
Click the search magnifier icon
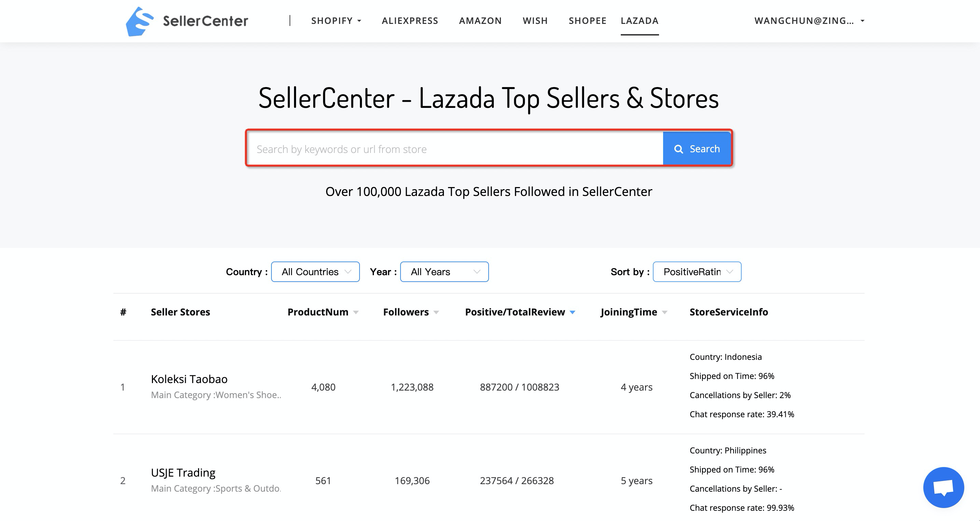click(678, 149)
